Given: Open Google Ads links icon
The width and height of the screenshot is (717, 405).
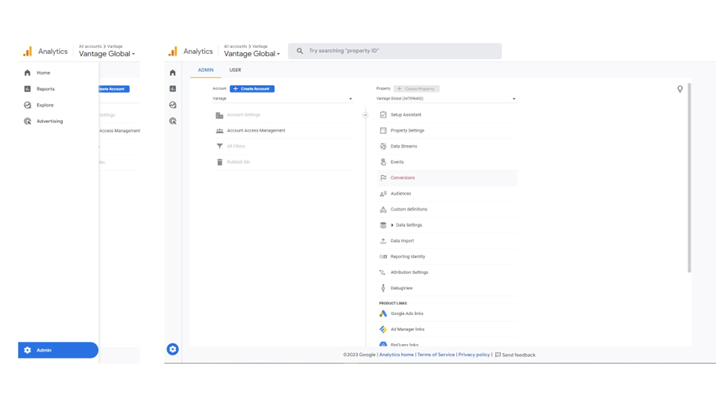Looking at the screenshot, I should pyautogui.click(x=383, y=313).
